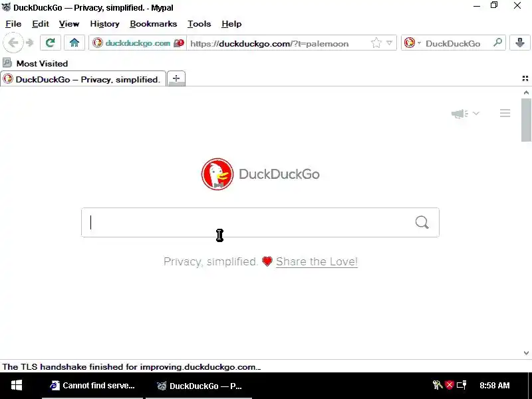Click the Mypal raccoon icon in title bar
Viewport: 532px width, 399px height.
click(x=6, y=7)
